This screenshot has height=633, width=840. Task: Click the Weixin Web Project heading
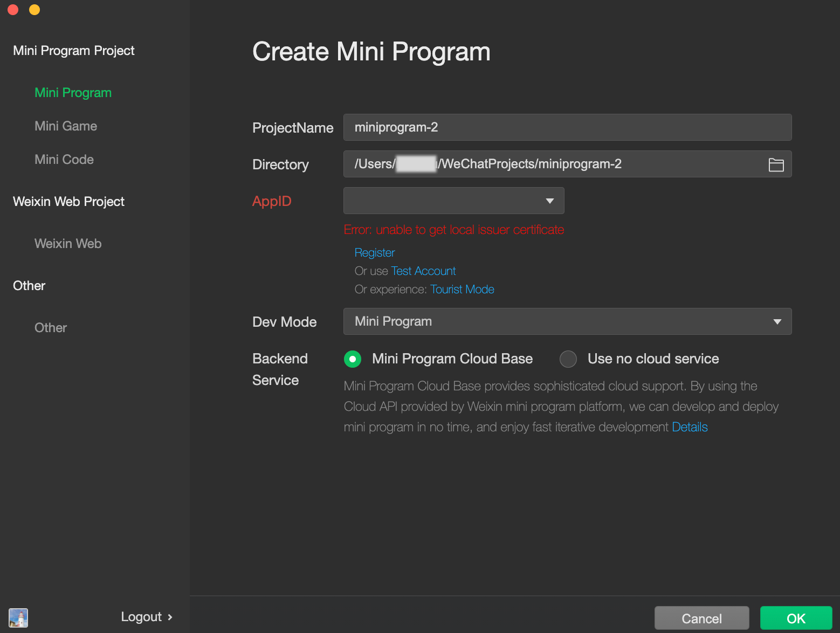pyautogui.click(x=68, y=202)
